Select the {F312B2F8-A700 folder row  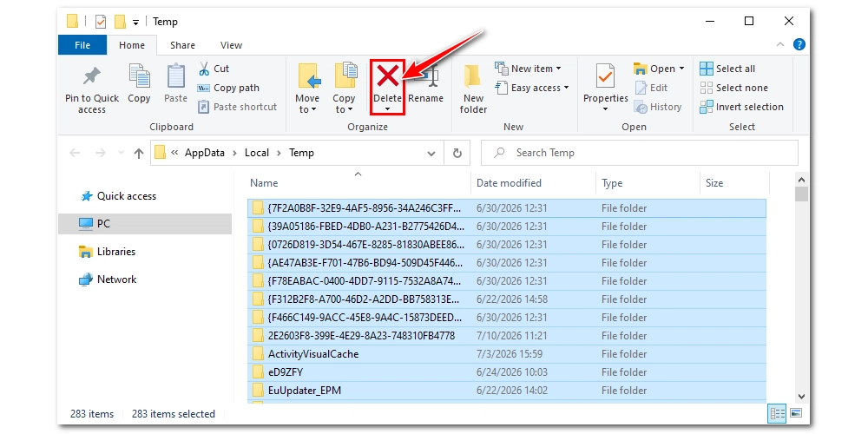[x=507, y=299]
